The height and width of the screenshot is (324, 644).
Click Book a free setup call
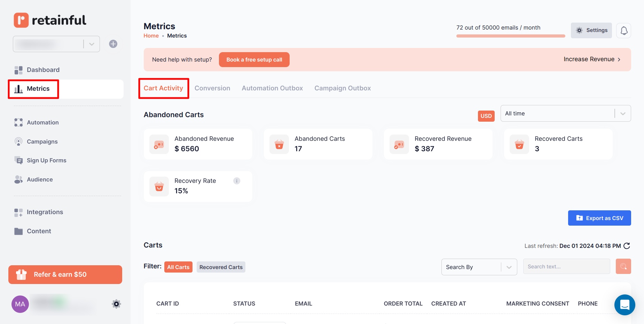pos(254,60)
